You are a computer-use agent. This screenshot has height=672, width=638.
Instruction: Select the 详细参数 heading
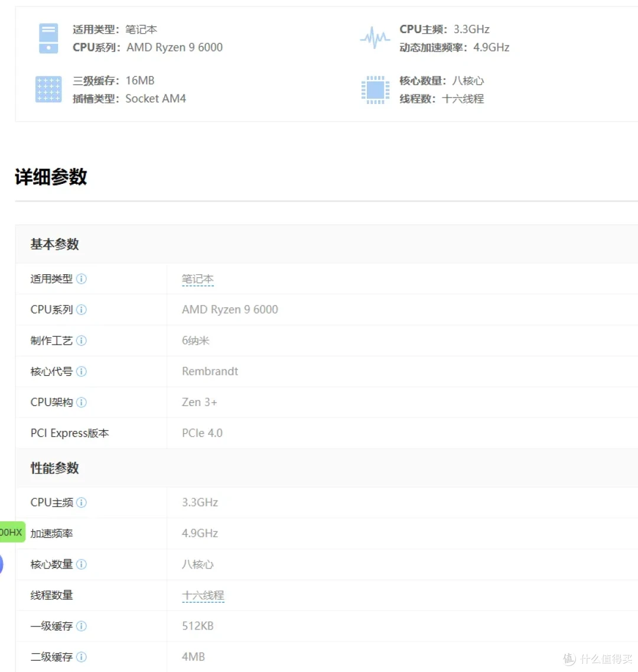click(51, 177)
